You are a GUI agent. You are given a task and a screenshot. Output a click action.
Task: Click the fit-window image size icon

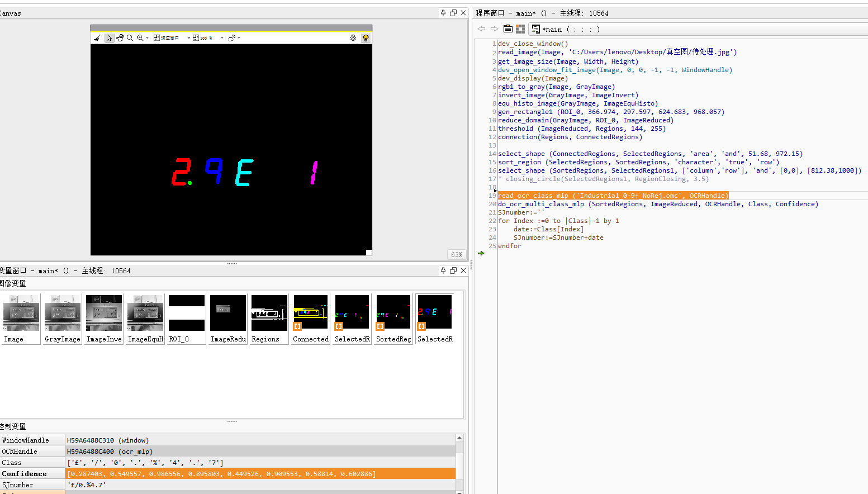[x=157, y=38]
